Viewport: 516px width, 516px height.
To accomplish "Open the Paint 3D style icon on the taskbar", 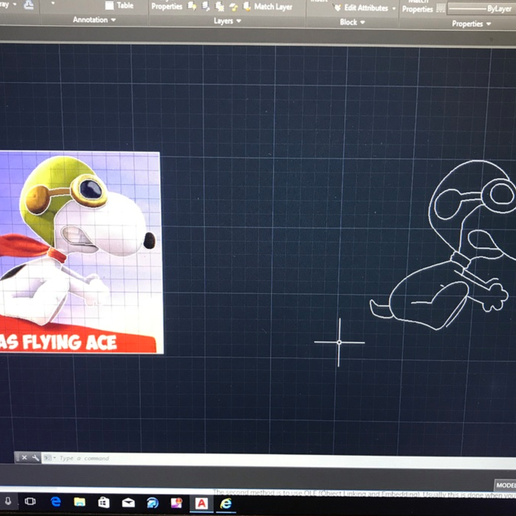I will (177, 503).
